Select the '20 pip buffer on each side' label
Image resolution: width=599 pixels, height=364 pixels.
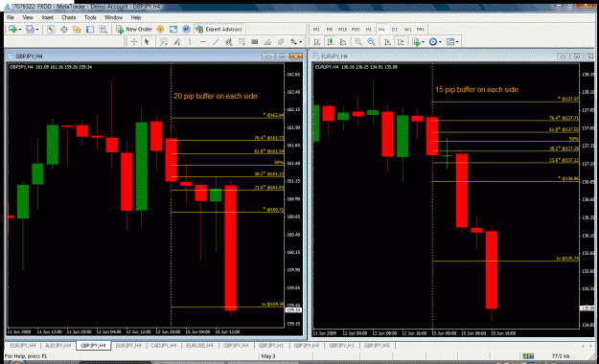coord(216,96)
